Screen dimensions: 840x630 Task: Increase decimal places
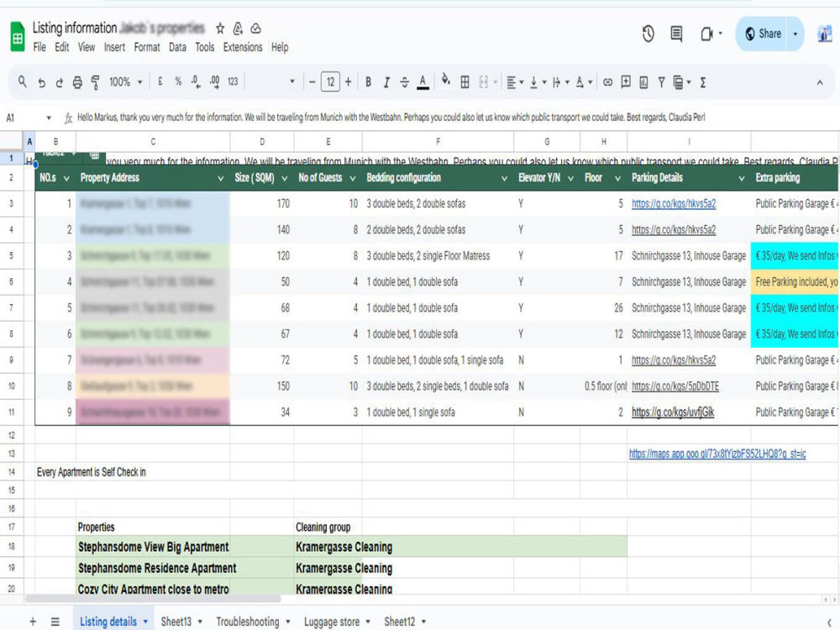[x=214, y=82]
